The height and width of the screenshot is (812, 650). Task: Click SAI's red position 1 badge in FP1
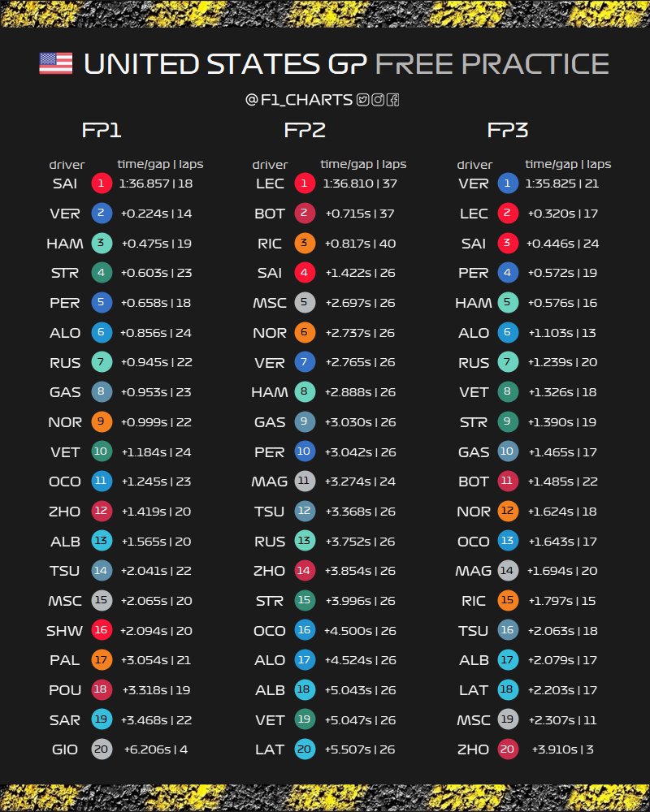pyautogui.click(x=101, y=184)
